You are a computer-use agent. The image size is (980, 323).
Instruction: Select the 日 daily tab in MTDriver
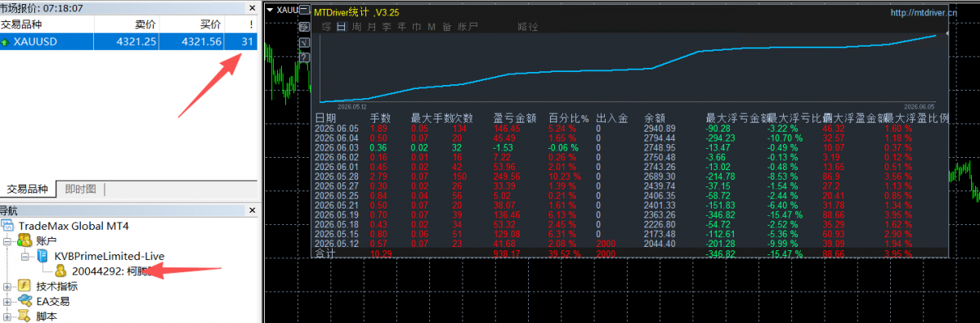coord(342,27)
